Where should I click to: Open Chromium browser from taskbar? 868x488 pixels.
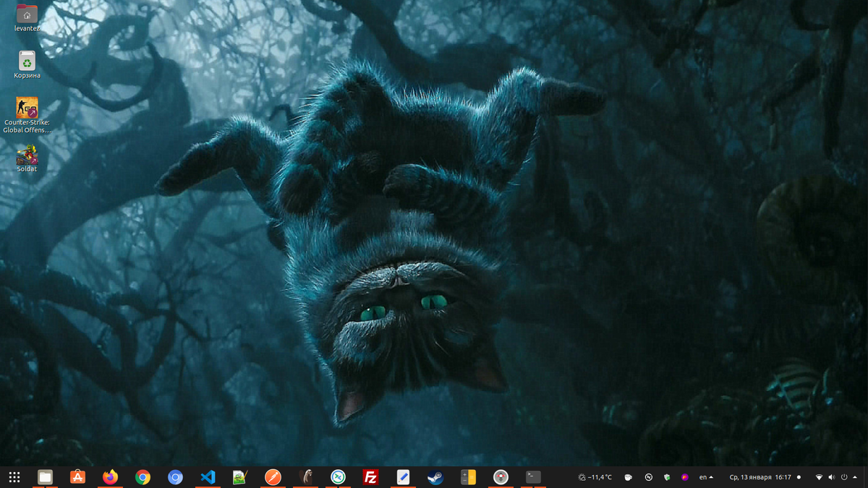coord(175,477)
